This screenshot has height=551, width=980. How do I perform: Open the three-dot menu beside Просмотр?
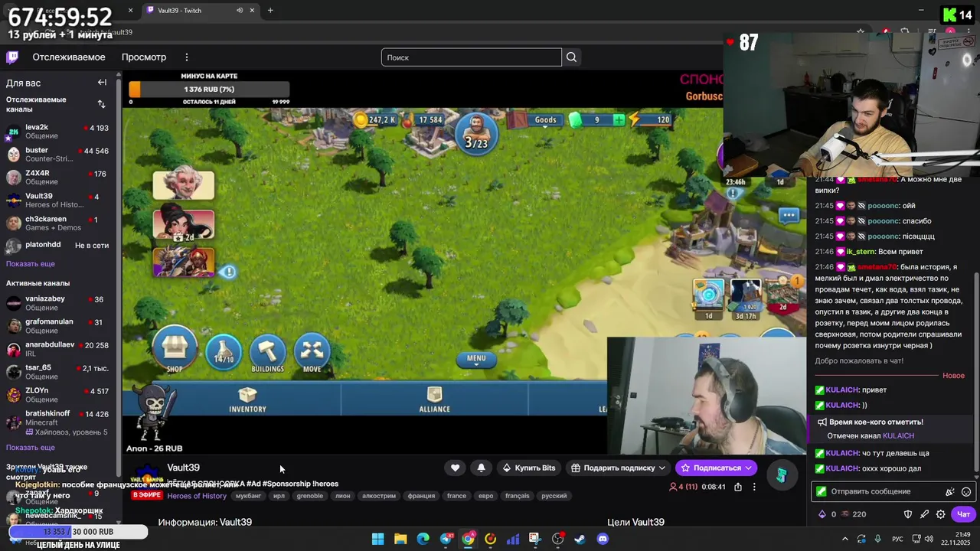[x=186, y=57]
